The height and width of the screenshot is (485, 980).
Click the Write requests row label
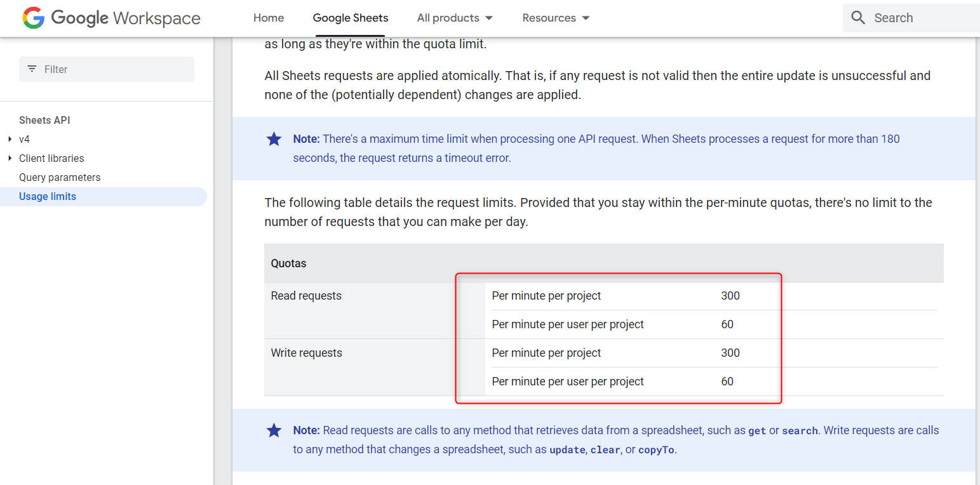click(306, 353)
